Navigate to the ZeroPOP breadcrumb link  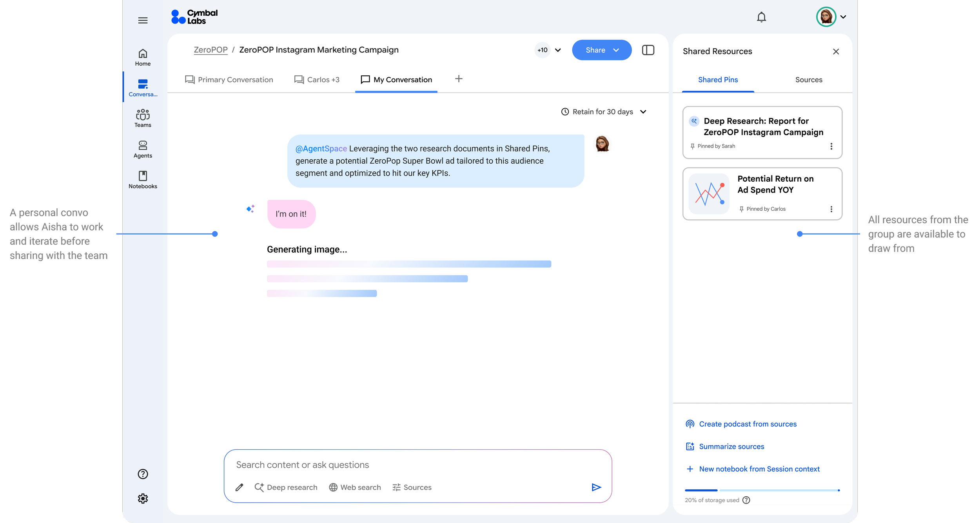tap(211, 50)
